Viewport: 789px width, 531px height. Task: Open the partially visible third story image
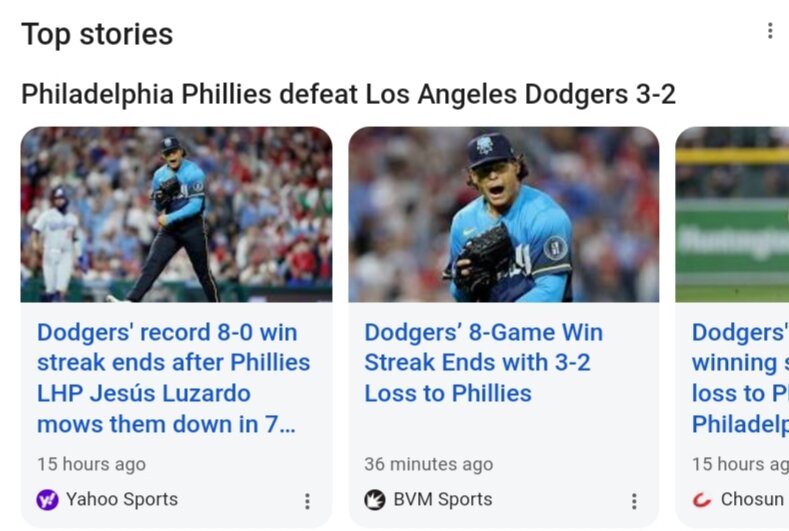(732, 214)
